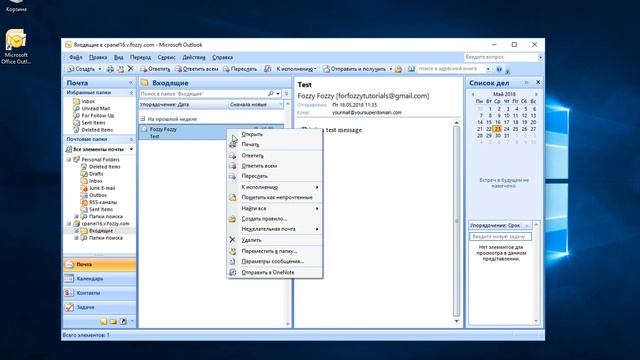Collapse the Избранные папки section
This screenshot has width=640, height=360.
tap(131, 93)
